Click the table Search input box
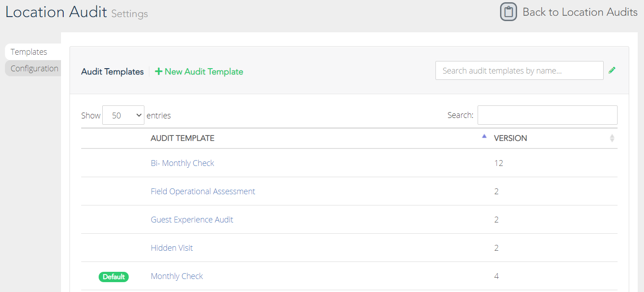644x292 pixels. tap(547, 115)
